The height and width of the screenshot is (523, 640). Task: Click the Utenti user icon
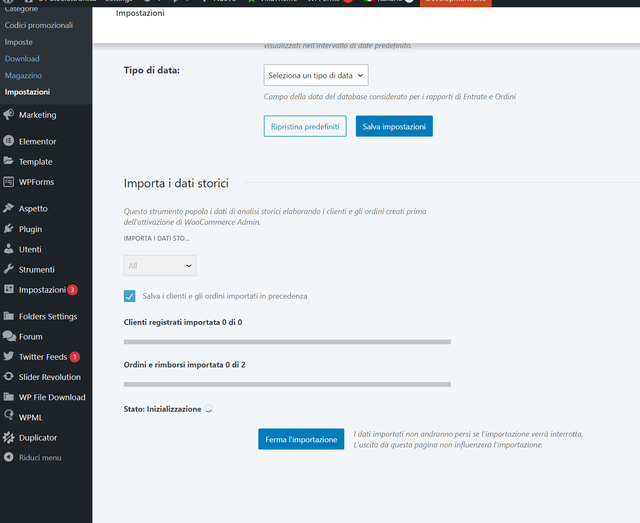coord(9,249)
